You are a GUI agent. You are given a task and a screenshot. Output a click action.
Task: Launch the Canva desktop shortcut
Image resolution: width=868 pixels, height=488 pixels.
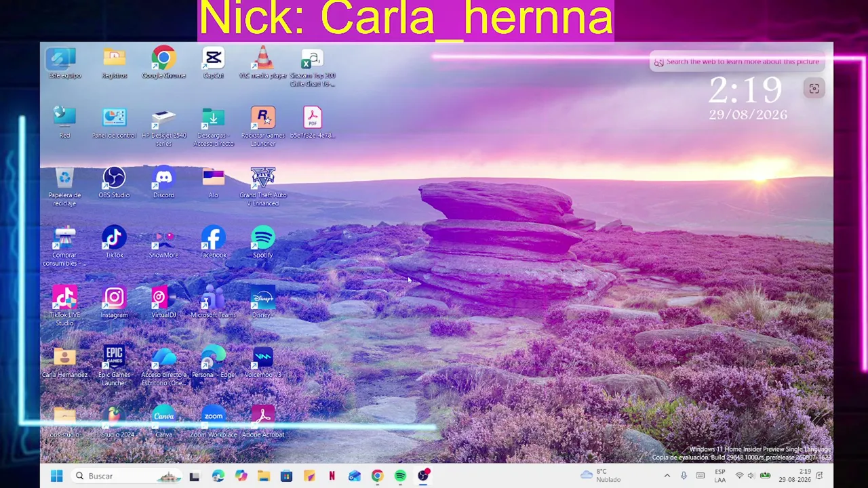pyautogui.click(x=163, y=422)
